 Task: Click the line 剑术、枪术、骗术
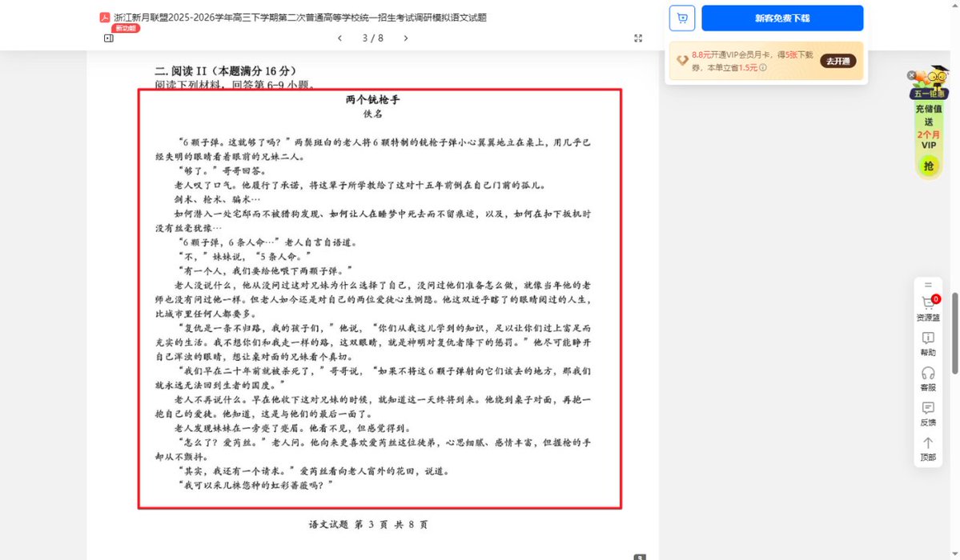[217, 199]
